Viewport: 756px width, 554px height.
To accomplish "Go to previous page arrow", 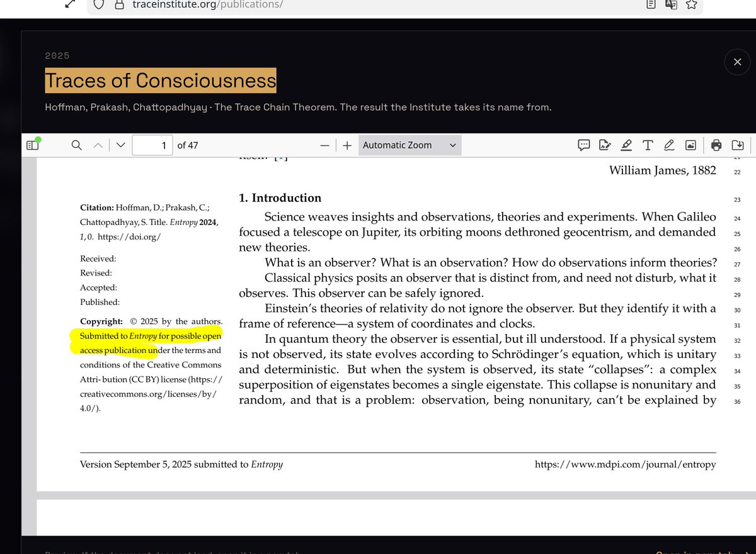I will pyautogui.click(x=98, y=145).
